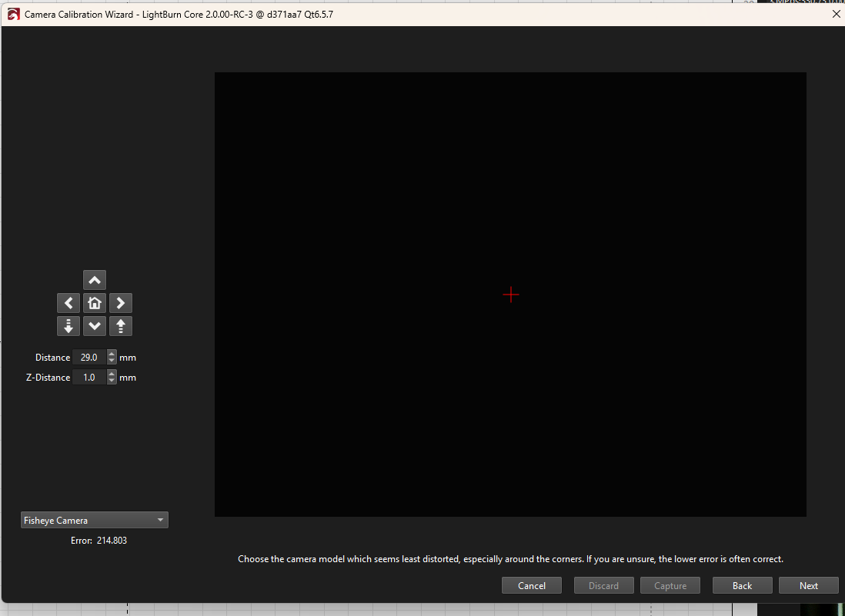Viewport: 845px width, 616px height.
Task: Raise the Z axis with the dashed up arrow
Action: [x=120, y=326]
